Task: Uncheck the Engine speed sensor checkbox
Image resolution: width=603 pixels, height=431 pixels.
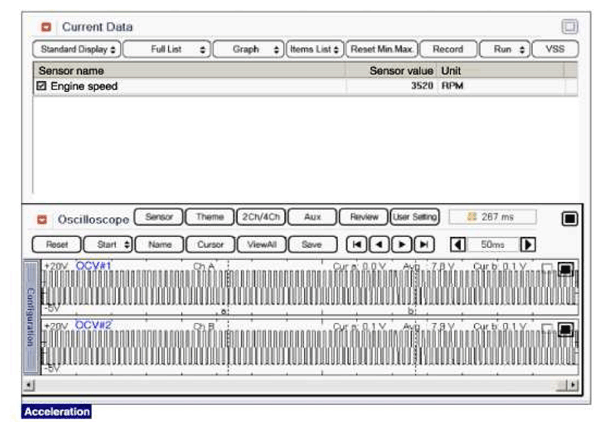Action: click(x=41, y=87)
